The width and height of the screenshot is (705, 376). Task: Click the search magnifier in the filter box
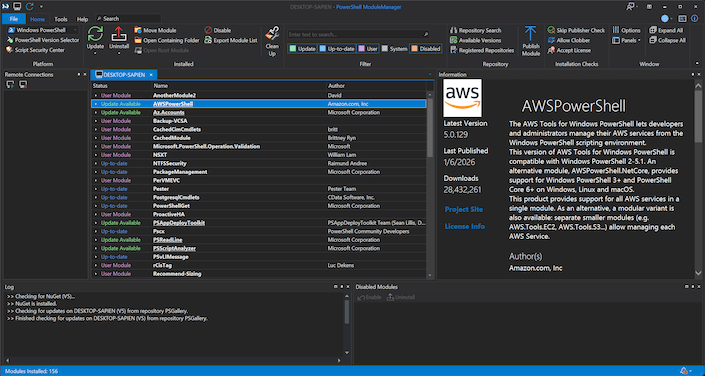click(x=425, y=34)
